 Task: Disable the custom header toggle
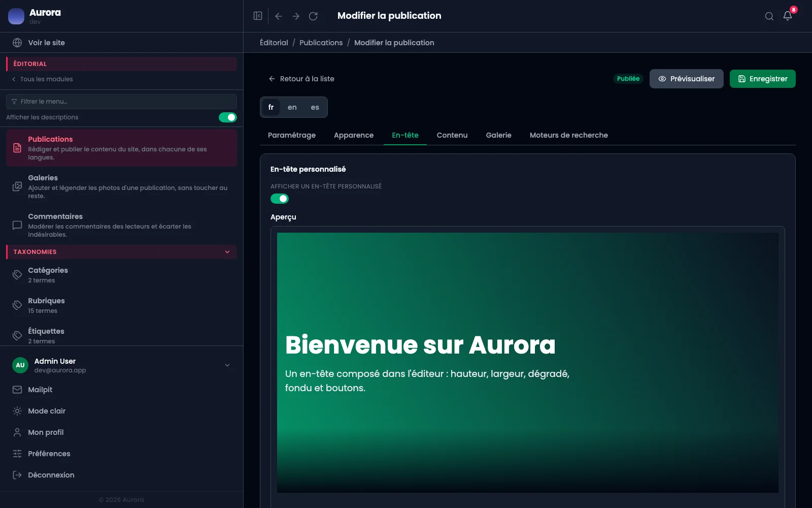point(280,199)
